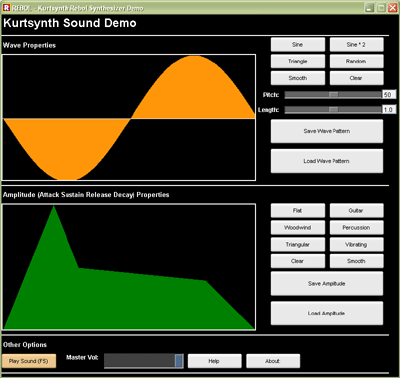Screen dimensions: 400x378
Task: Choose the Sine * 2 waveform
Action: pos(356,44)
